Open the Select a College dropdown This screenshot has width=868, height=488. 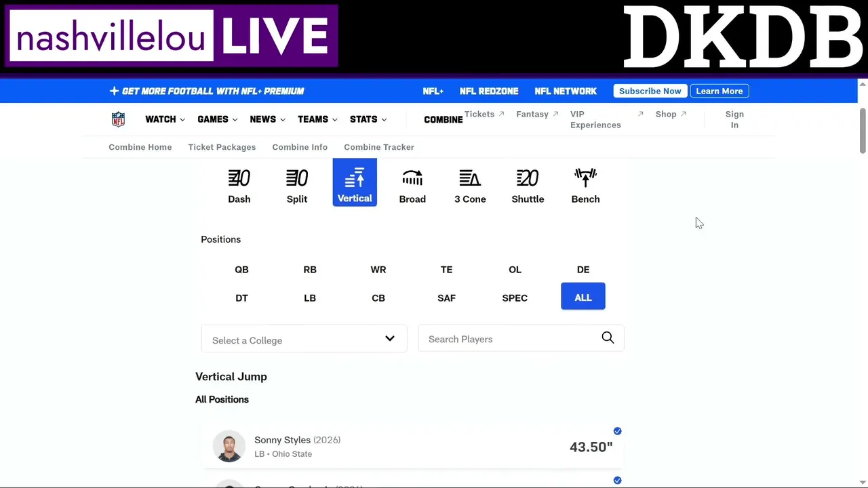tap(304, 339)
